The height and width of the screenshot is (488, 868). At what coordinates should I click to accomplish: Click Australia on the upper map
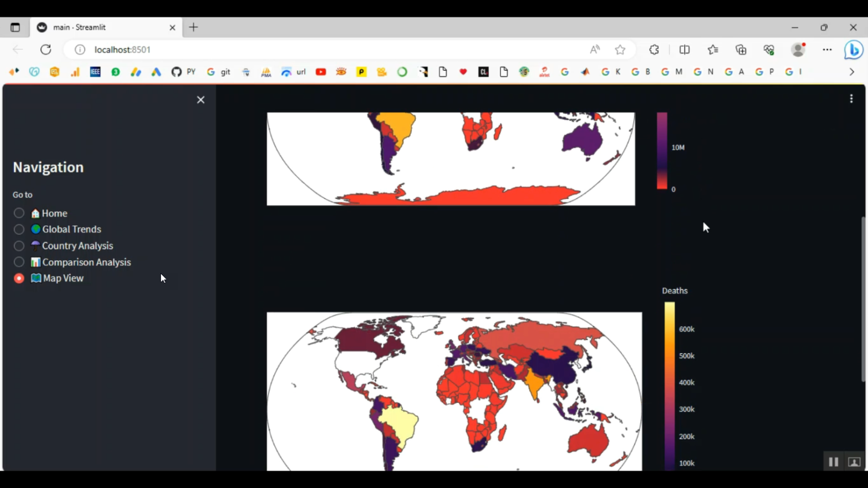[x=583, y=141]
